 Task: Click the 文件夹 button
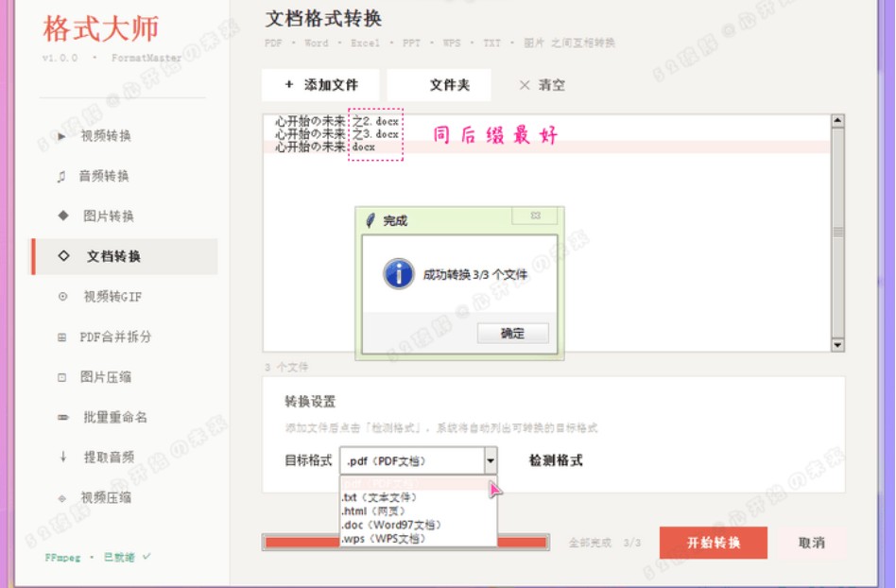click(x=439, y=85)
